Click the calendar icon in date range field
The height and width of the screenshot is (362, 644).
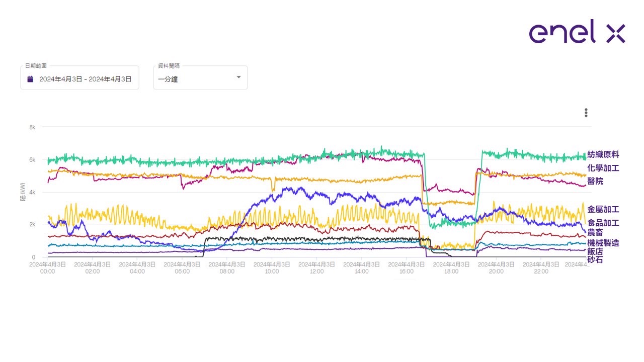(30, 79)
